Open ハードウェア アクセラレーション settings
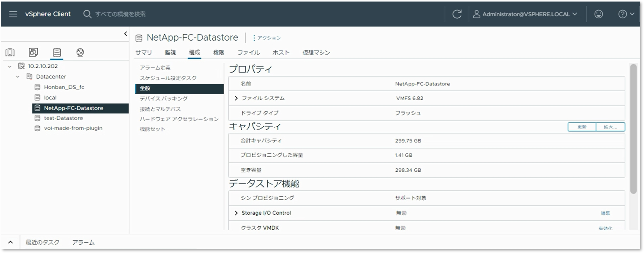Image resolution: width=644 pixels, height=253 pixels. click(179, 119)
